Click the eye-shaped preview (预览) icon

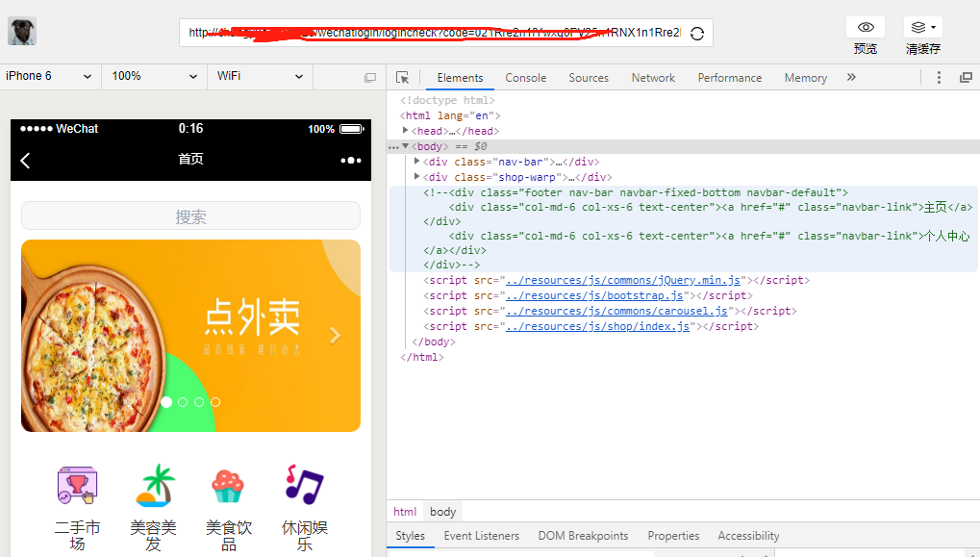[865, 28]
